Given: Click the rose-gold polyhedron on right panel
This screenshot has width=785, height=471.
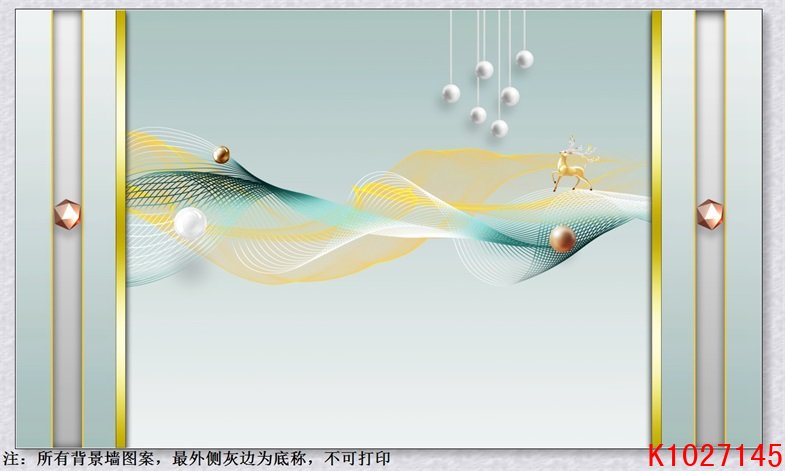Looking at the screenshot, I should [710, 214].
